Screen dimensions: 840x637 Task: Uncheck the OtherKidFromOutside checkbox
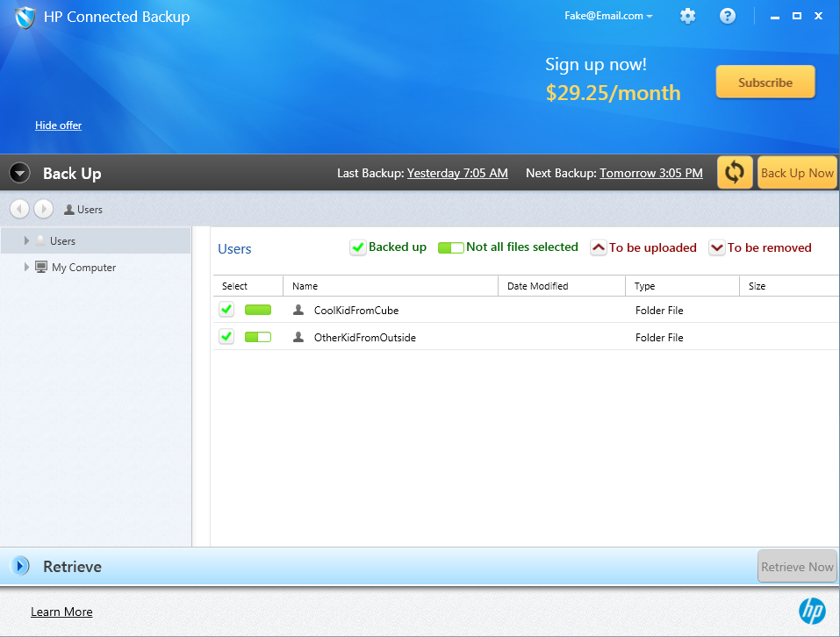[226, 337]
